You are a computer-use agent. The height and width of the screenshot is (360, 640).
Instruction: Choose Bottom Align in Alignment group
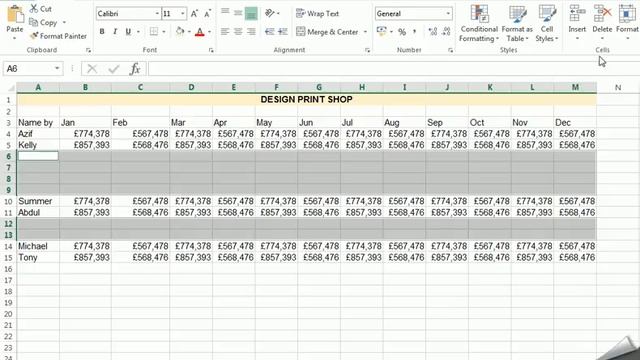[251, 13]
